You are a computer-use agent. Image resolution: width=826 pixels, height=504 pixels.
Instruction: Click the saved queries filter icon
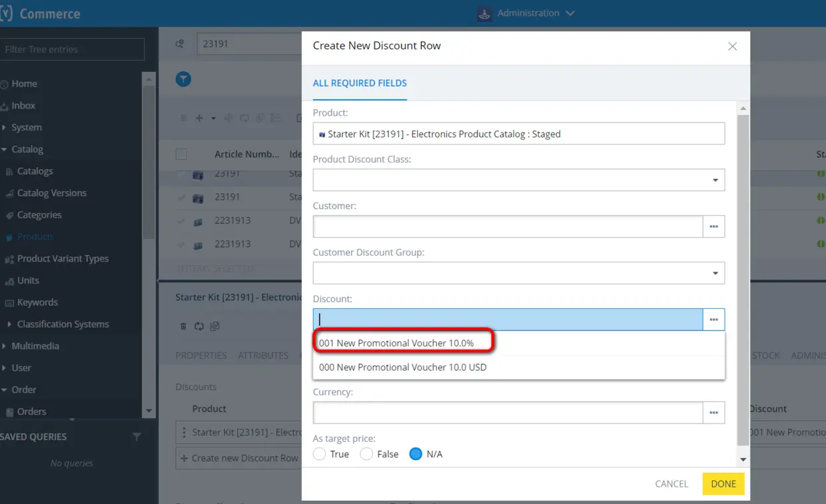click(x=137, y=437)
